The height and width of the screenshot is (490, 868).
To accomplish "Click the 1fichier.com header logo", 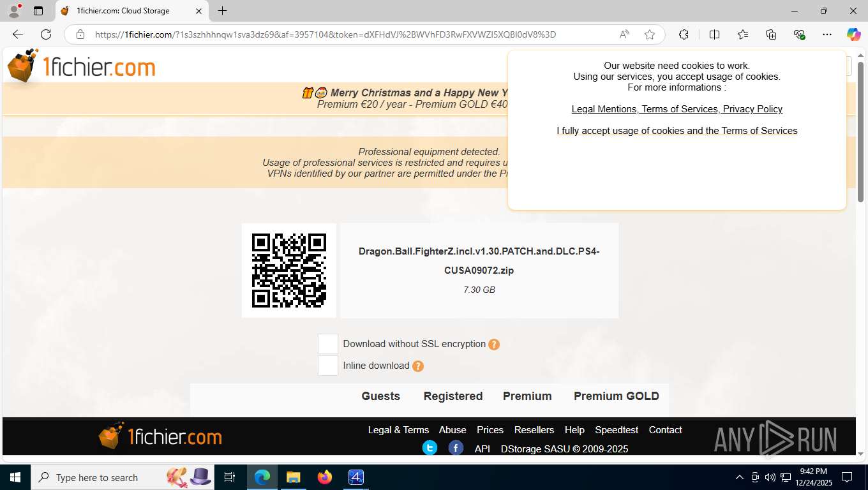I will click(x=81, y=66).
